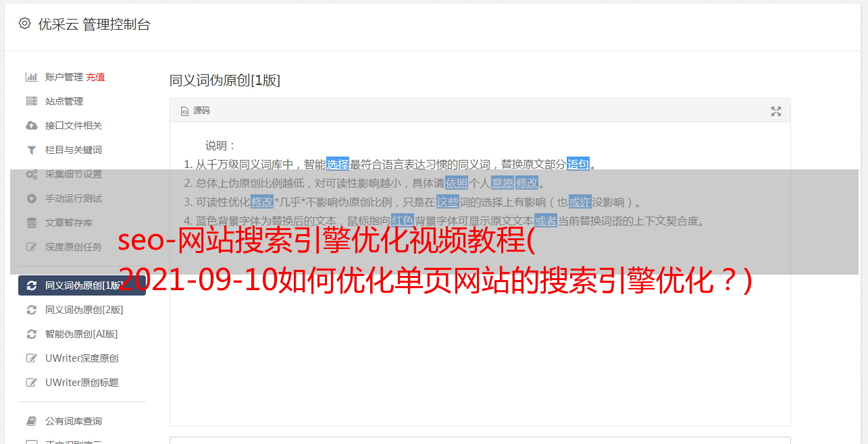Click the 源码 code icon
Viewport: 868px width, 444px height.
click(184, 111)
